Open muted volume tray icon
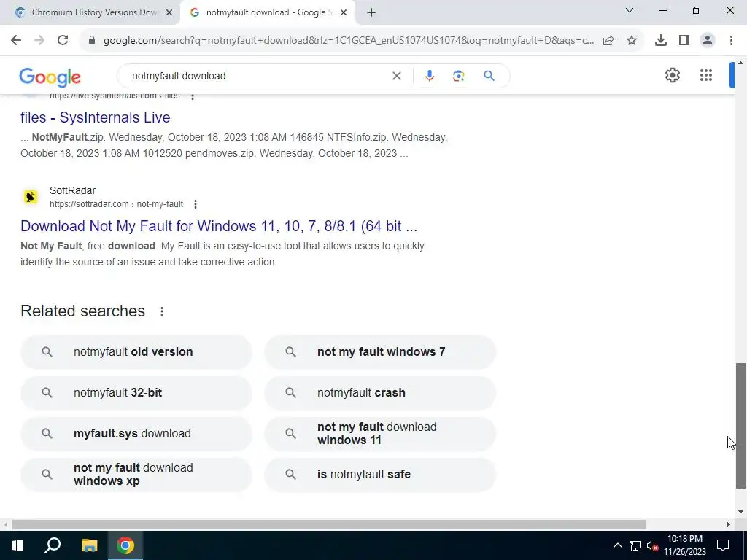 (x=652, y=545)
